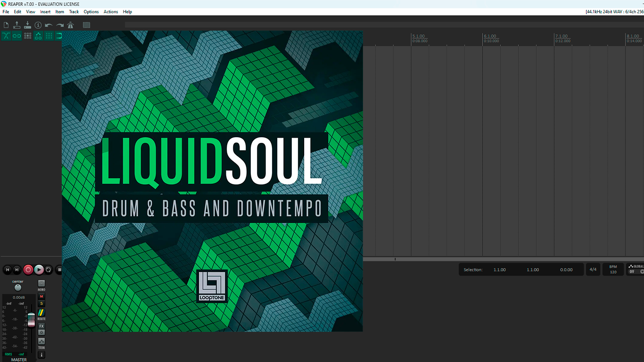This screenshot has width=644, height=362.
Task: Adjust master pan knob labeled center
Action: tap(18, 288)
